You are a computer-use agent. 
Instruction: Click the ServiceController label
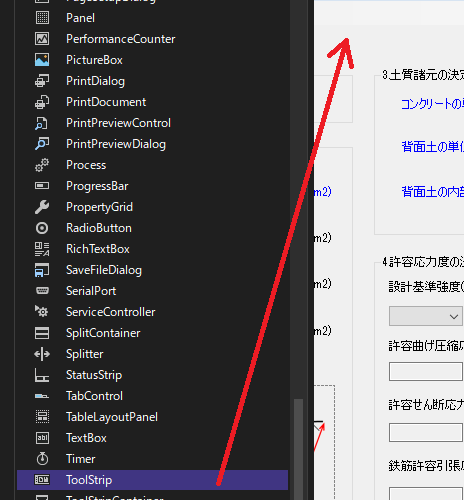pyautogui.click(x=111, y=312)
